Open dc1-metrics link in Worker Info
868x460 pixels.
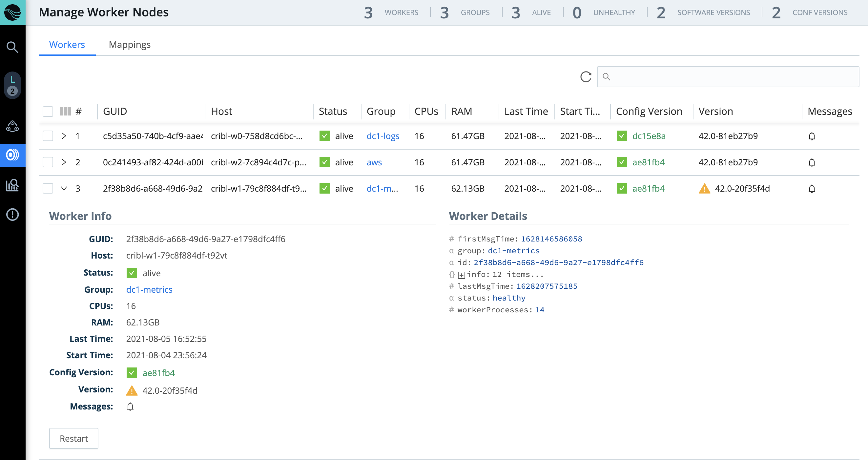149,289
